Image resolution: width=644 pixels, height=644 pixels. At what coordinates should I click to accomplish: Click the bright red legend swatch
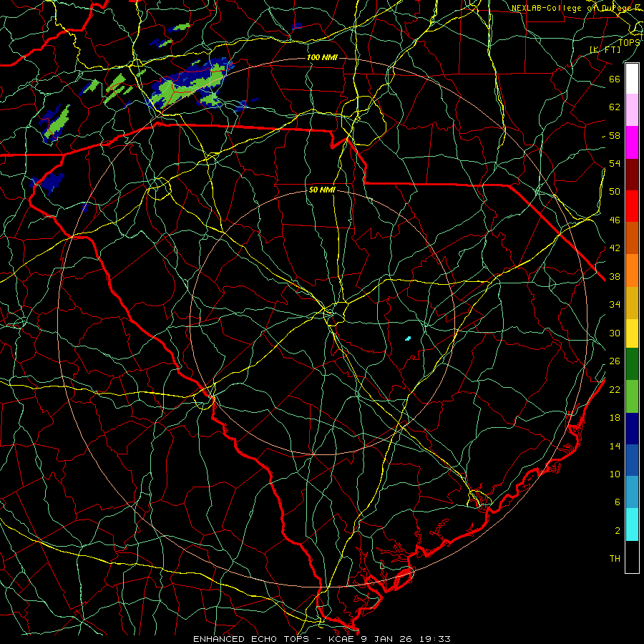point(632,206)
